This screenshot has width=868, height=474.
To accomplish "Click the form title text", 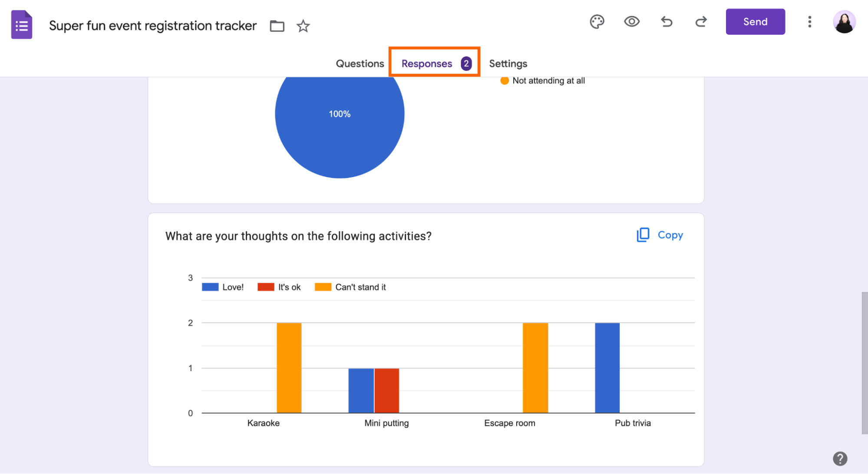I will 152,26.
